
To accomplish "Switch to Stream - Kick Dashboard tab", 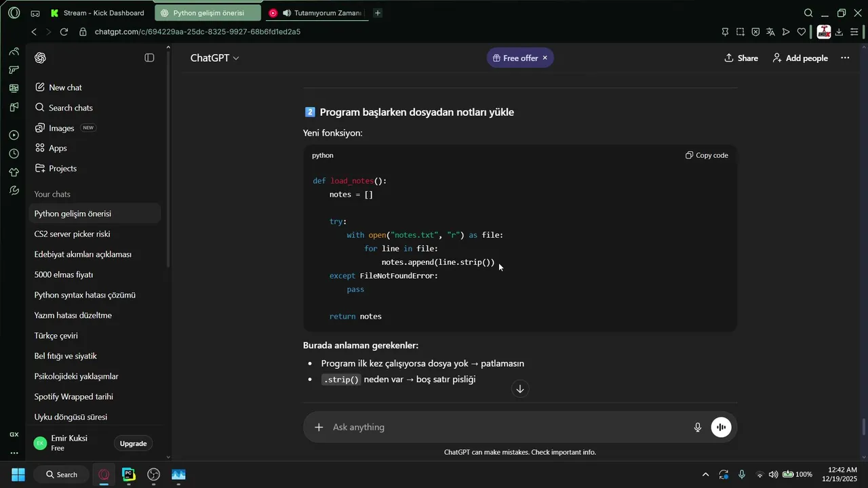I will pyautogui.click(x=98, y=13).
